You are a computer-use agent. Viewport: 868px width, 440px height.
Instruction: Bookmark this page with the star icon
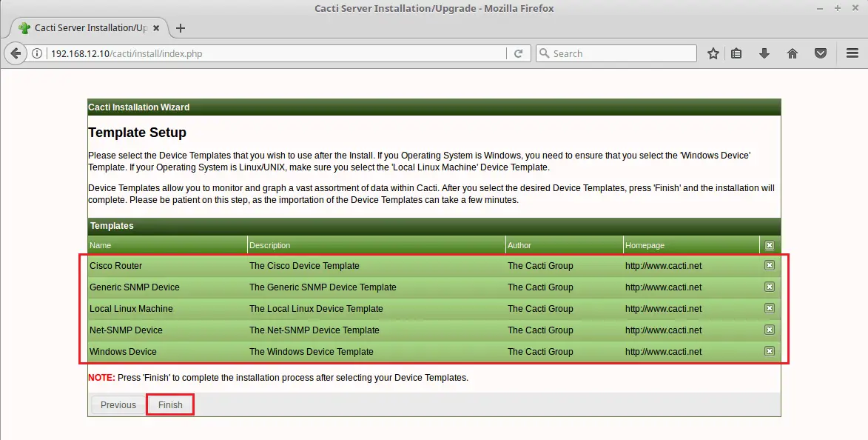[x=713, y=53]
